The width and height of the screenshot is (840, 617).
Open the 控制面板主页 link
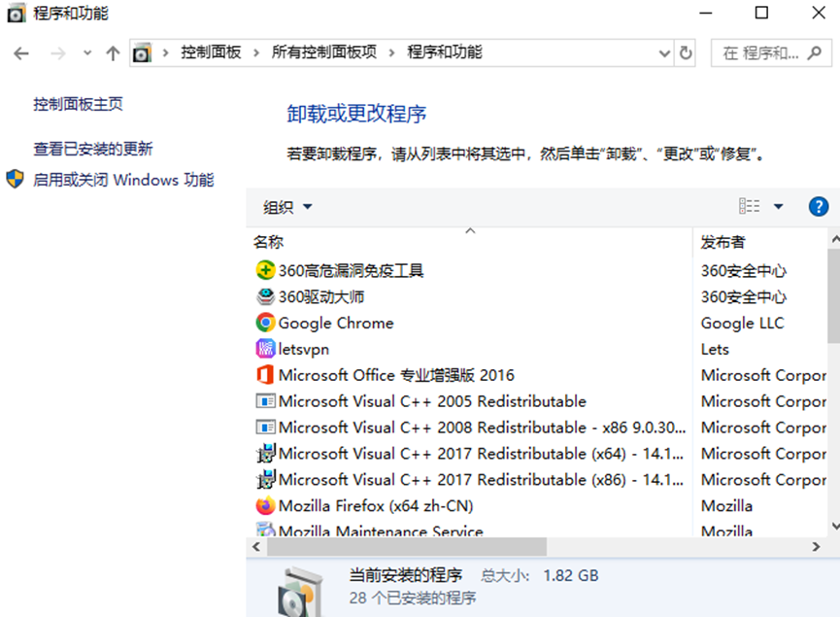click(79, 103)
